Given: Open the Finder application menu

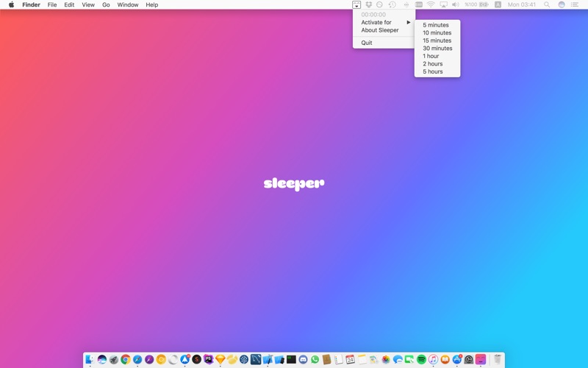Looking at the screenshot, I should [31, 4].
